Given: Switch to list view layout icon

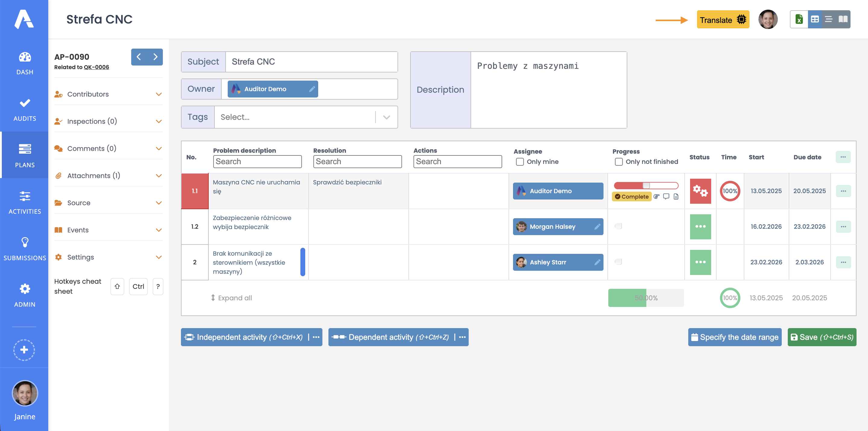Looking at the screenshot, I should (828, 19).
